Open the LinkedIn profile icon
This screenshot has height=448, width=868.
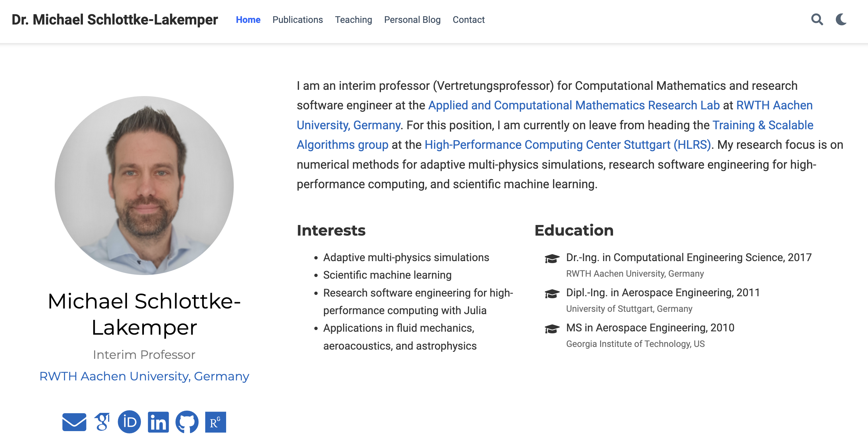[x=158, y=422]
